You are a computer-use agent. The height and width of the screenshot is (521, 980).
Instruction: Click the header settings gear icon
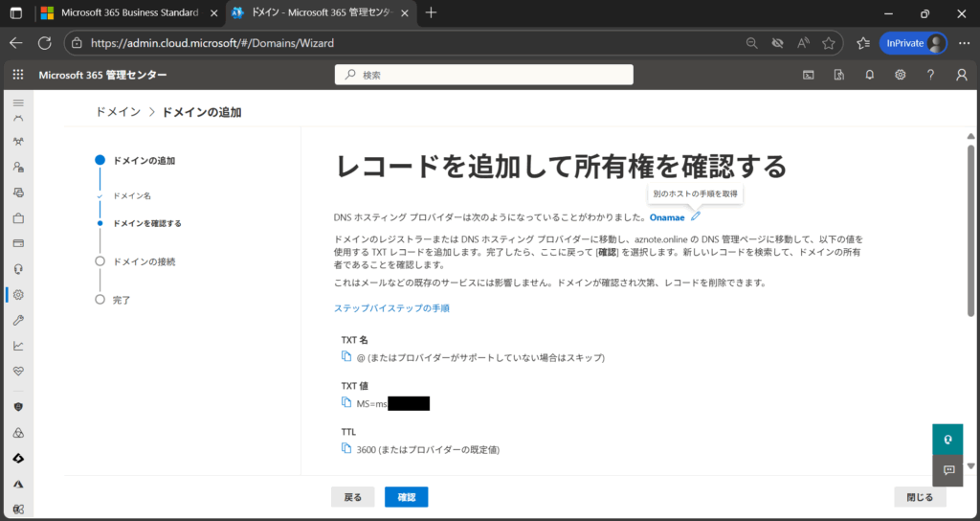coord(900,75)
